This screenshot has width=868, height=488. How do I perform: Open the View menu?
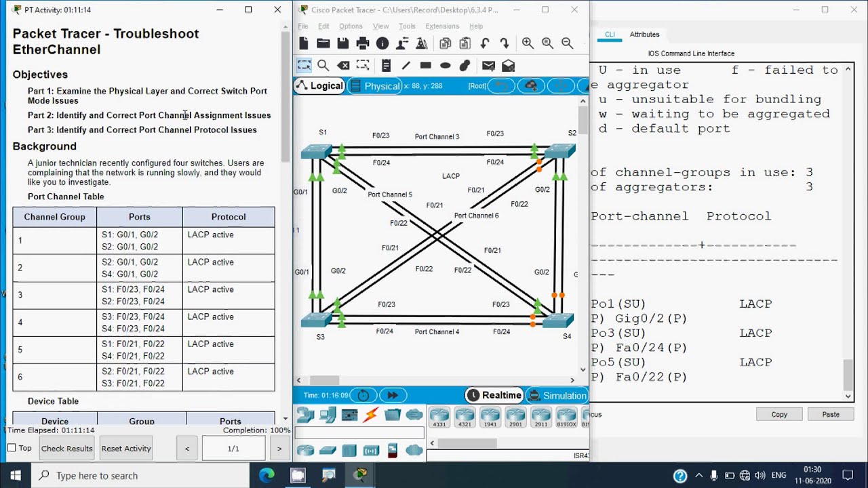point(381,26)
